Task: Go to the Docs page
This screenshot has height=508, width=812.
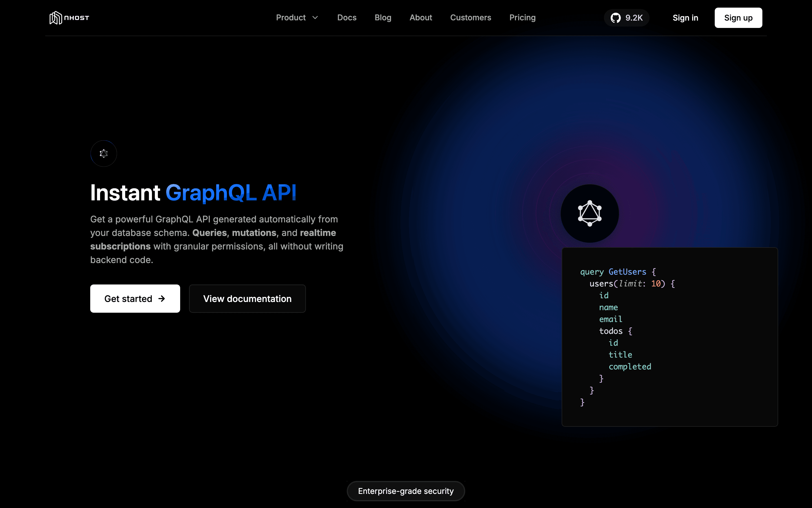Action: pyautogui.click(x=347, y=17)
